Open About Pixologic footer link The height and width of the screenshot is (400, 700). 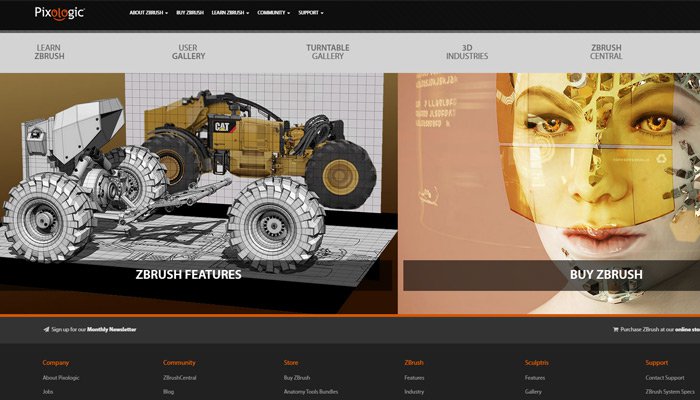[x=61, y=378]
